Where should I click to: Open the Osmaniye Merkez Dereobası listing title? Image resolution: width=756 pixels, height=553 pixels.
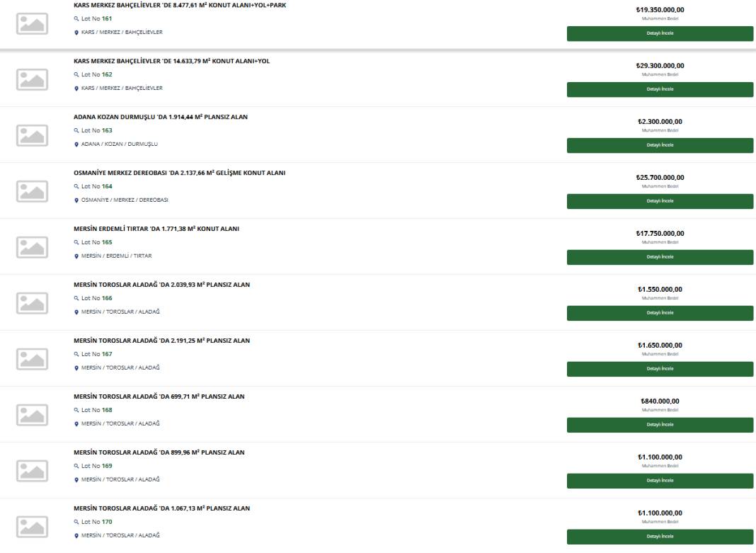179,173
